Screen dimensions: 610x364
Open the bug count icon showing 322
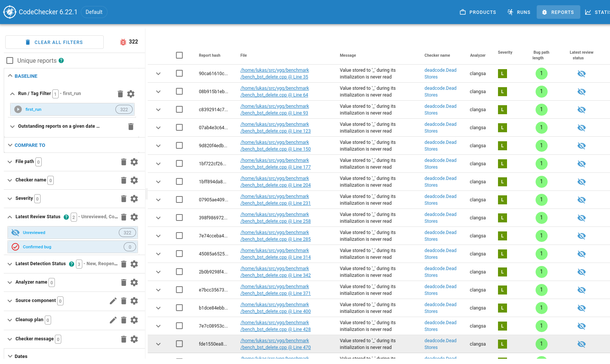(123, 42)
